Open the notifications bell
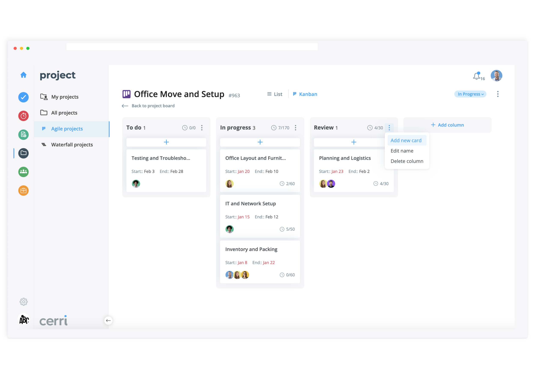This screenshot has height=392, width=535. pos(477,76)
